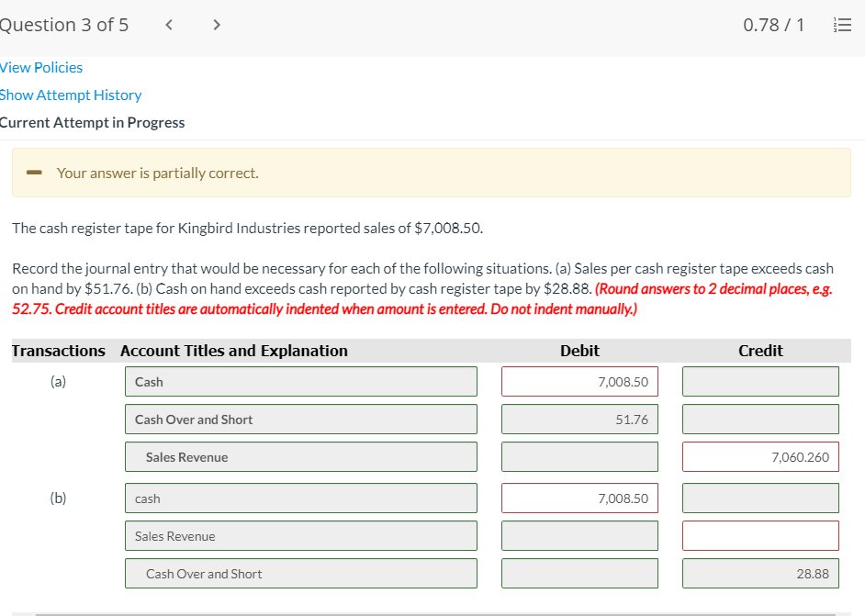Image resolution: width=865 pixels, height=616 pixels.
Task: Click the Sales Revenue credit field showing 7,060.260
Action: (x=760, y=456)
